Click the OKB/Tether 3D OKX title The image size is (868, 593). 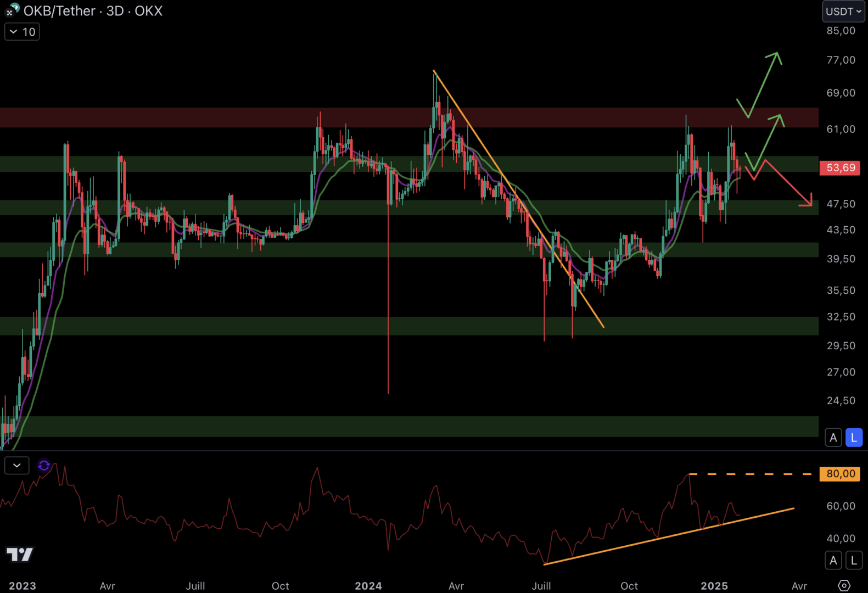(93, 11)
